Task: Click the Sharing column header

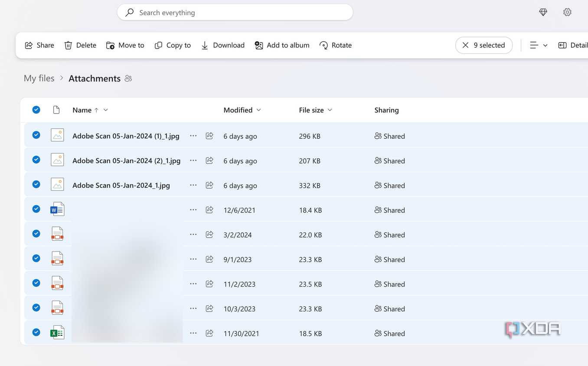Action: [x=386, y=110]
